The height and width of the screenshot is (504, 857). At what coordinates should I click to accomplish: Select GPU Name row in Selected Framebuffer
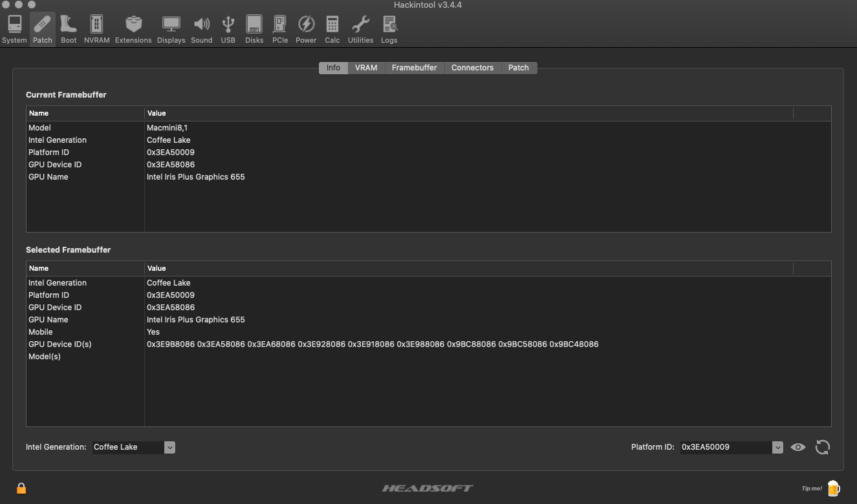tap(428, 320)
